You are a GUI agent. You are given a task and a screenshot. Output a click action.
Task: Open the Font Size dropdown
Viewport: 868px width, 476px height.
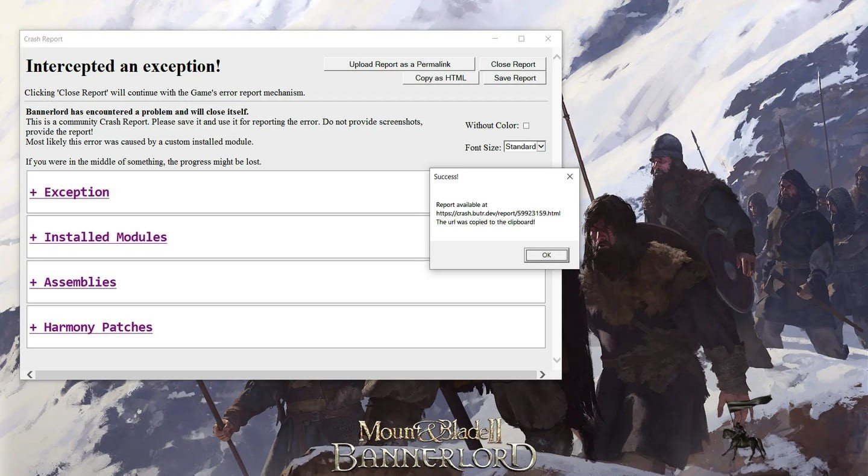tap(524, 147)
